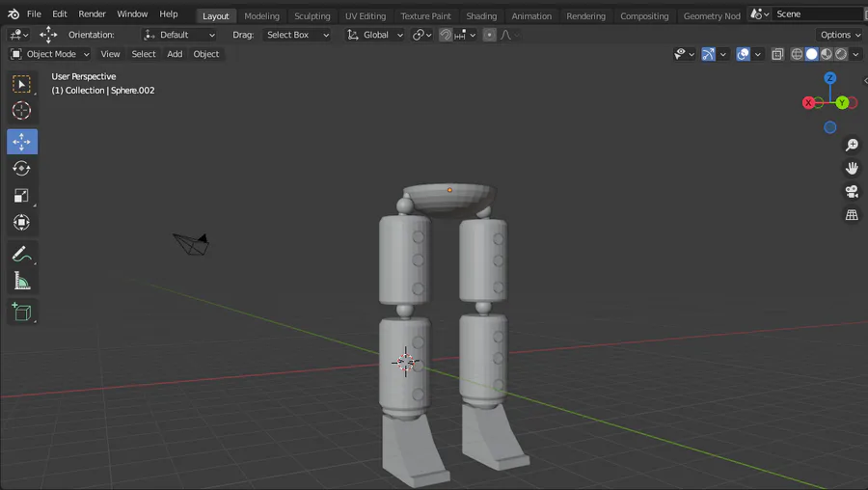The image size is (868, 490).
Task: Click the Blender logo menu icon
Action: click(x=14, y=14)
